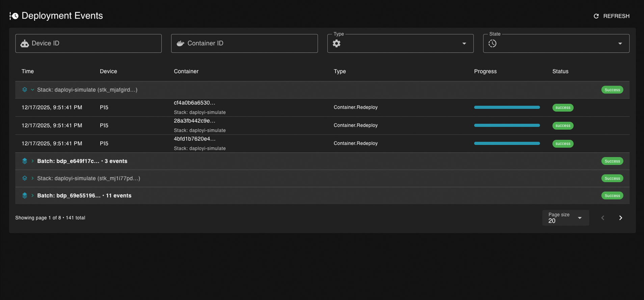Click the clock icon in State filter
Image resolution: width=644 pixels, height=300 pixels.
pyautogui.click(x=492, y=43)
